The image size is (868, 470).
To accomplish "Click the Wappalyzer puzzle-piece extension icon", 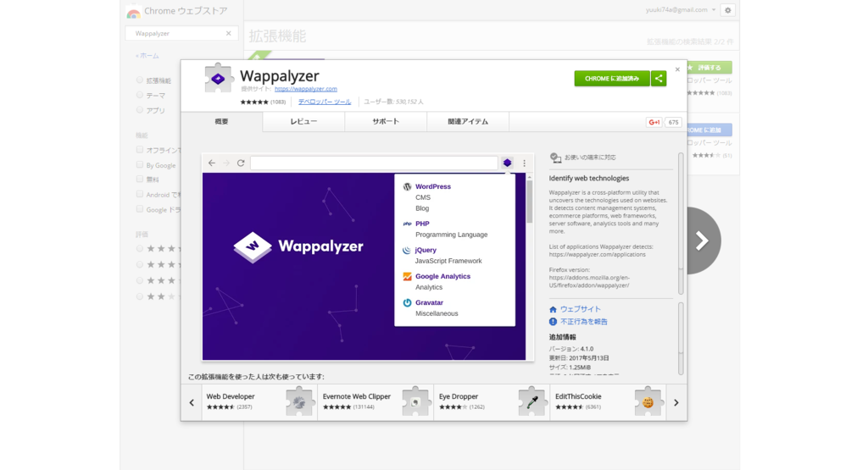I will [218, 78].
